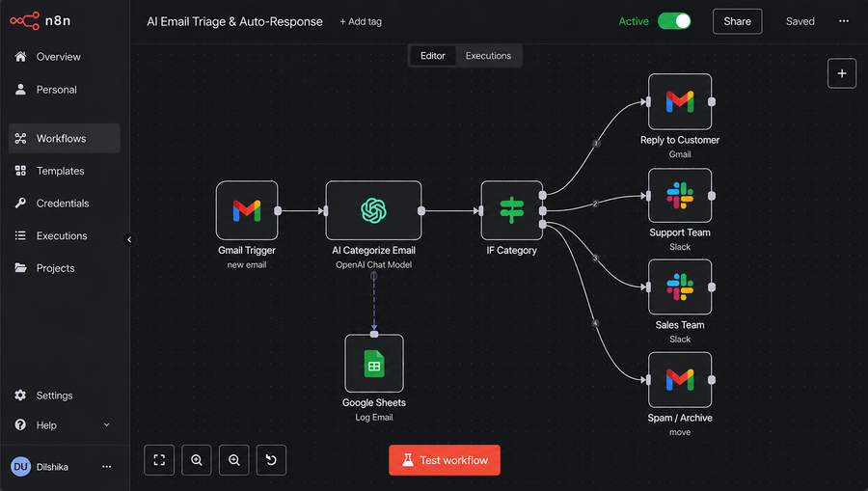The image size is (868, 491).
Task: Go to Credentials page
Action: (x=65, y=204)
